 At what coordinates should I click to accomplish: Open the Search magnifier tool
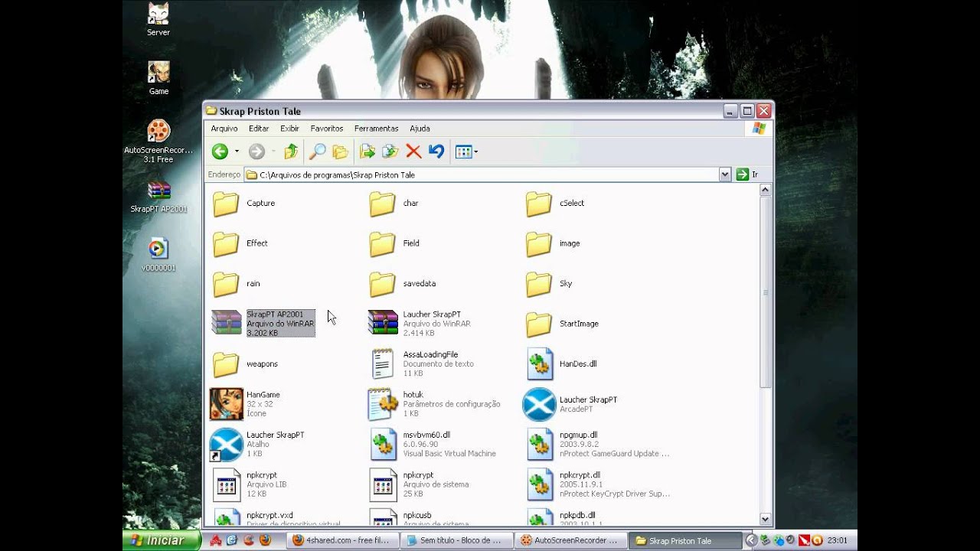point(317,152)
